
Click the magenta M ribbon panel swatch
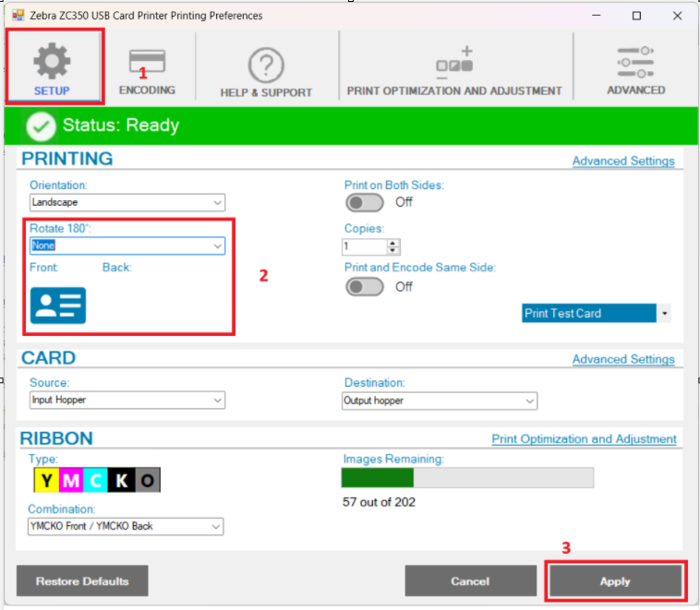71,480
